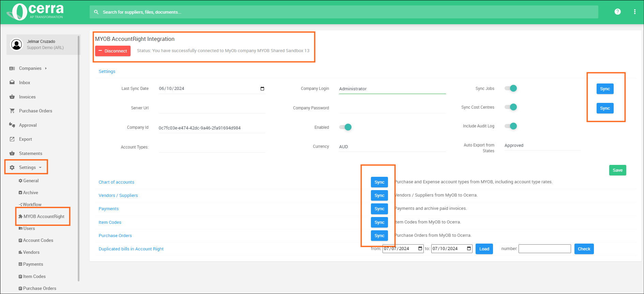Viewport: 644px width, 294px height.
Task: Click the Vendors icon in settings submenu
Action: coord(20,252)
